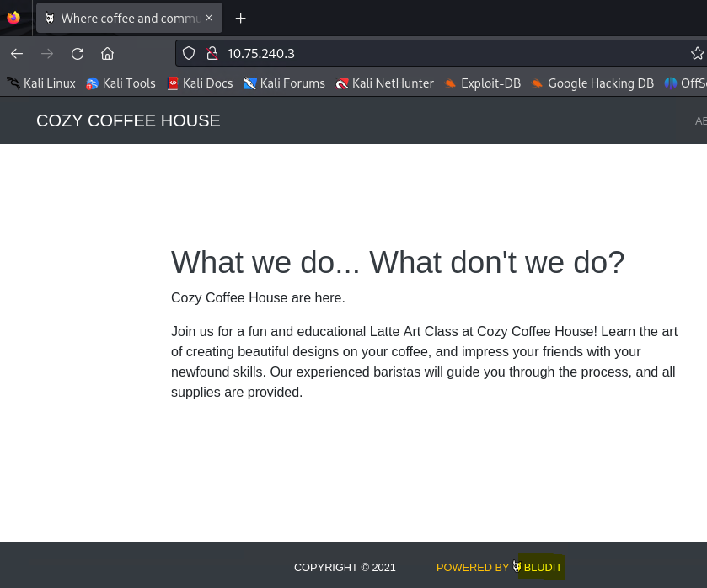Reload the current page
This screenshot has width=707, height=588.
pos(78,54)
